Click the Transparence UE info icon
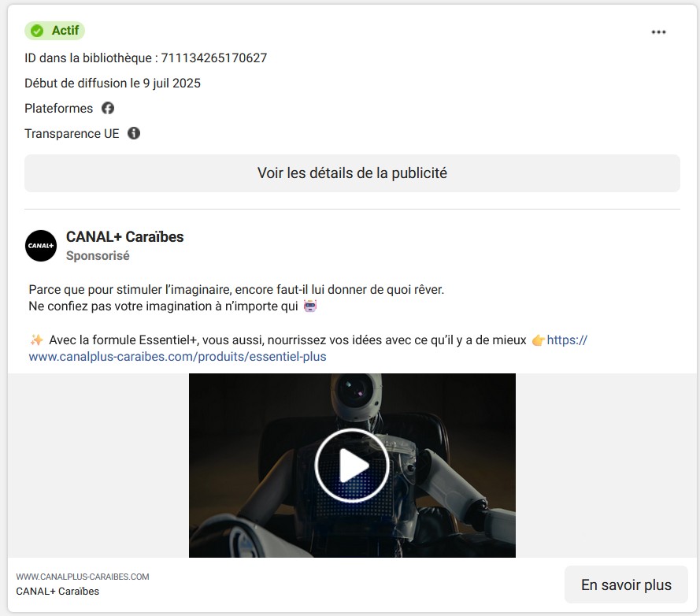This screenshot has width=700, height=616. click(134, 133)
